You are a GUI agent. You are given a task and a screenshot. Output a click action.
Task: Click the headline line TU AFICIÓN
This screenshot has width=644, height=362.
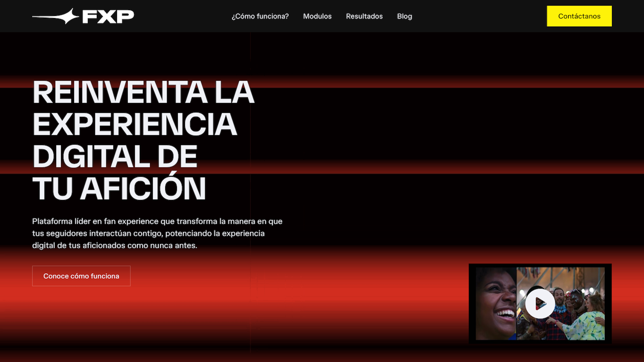click(x=119, y=189)
